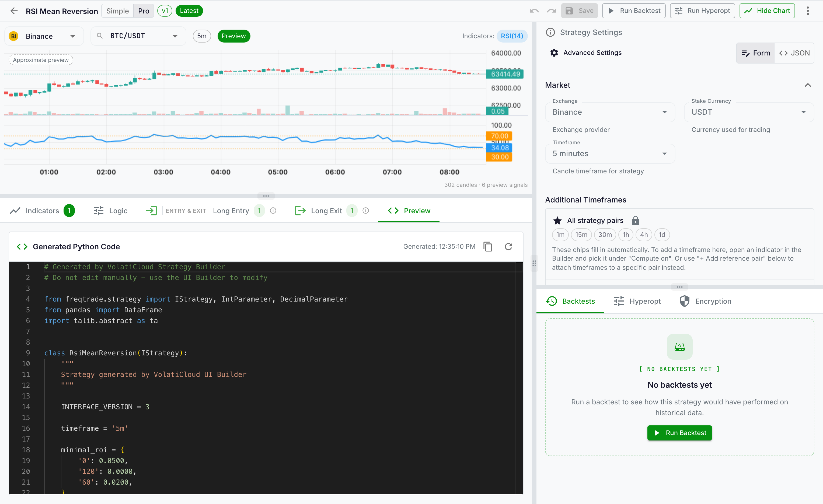Click the 30.00 orange RSI level label

click(499, 157)
